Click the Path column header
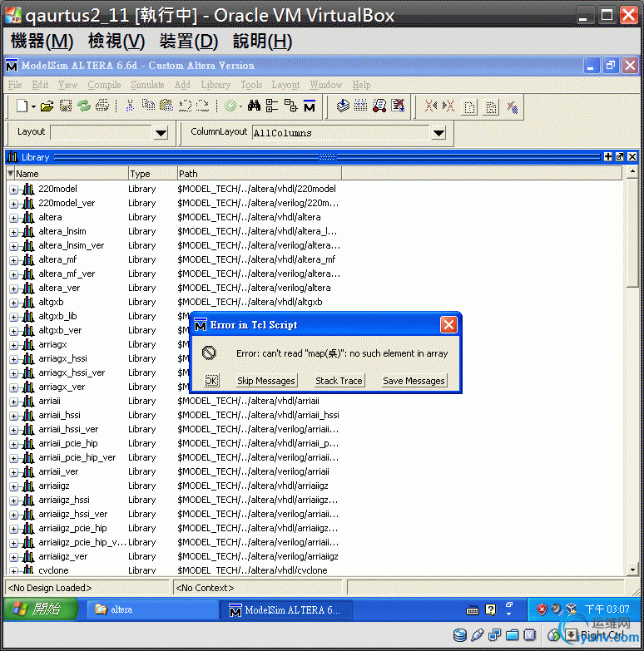 point(259,174)
